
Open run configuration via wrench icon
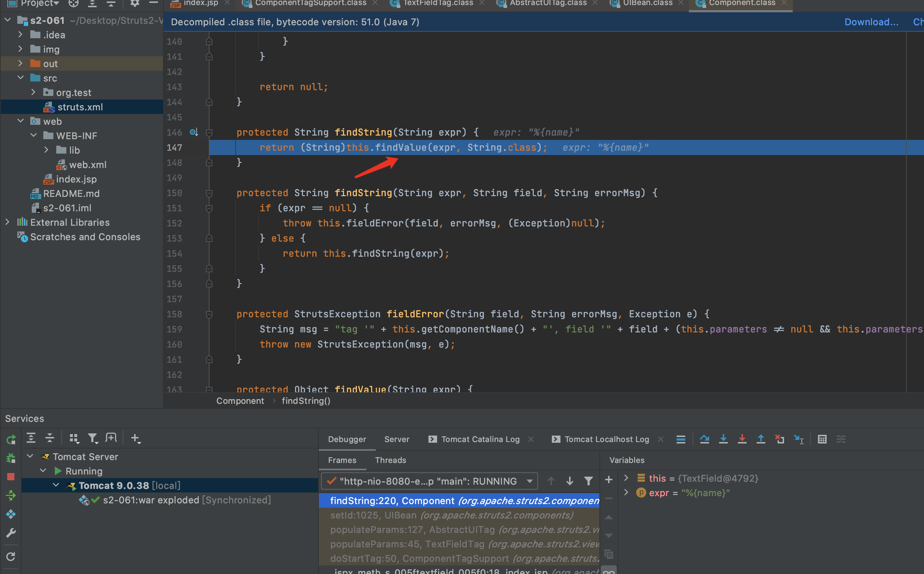click(10, 533)
